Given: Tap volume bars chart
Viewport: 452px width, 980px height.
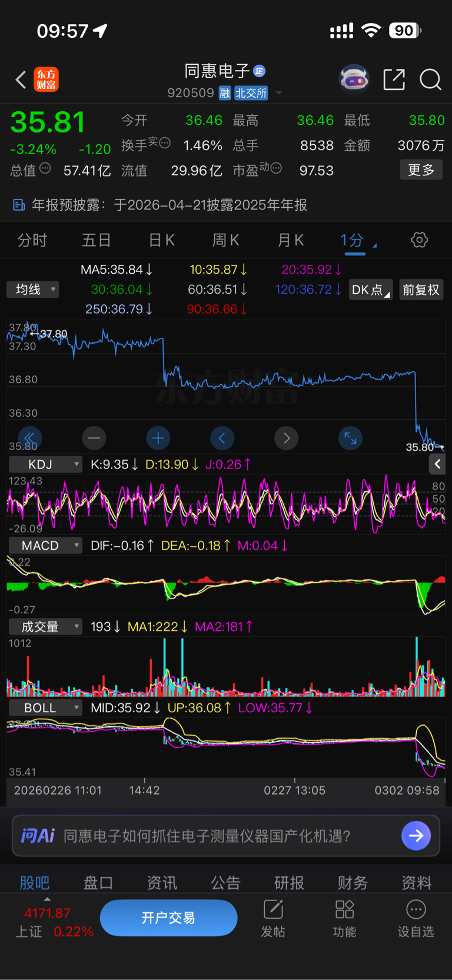Looking at the screenshot, I should 226,668.
